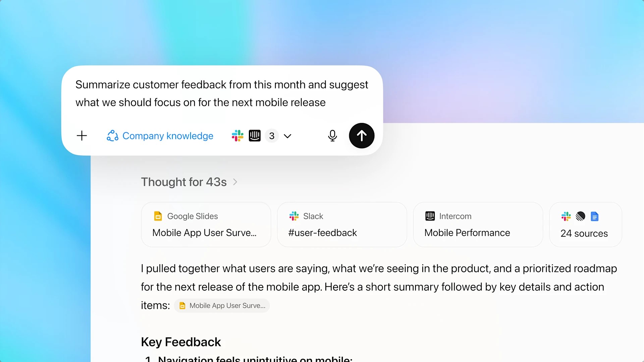
Task: Open the Mobile App User Survey citation chip
Action: click(x=221, y=305)
